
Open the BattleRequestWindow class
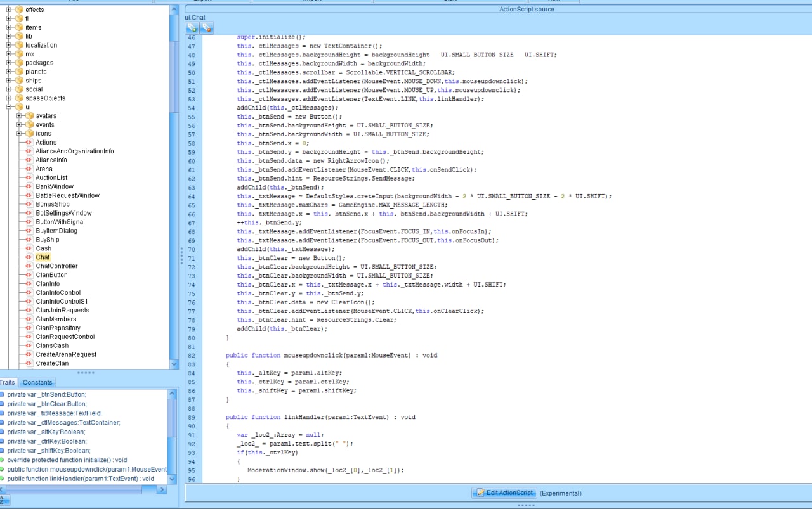coord(68,196)
